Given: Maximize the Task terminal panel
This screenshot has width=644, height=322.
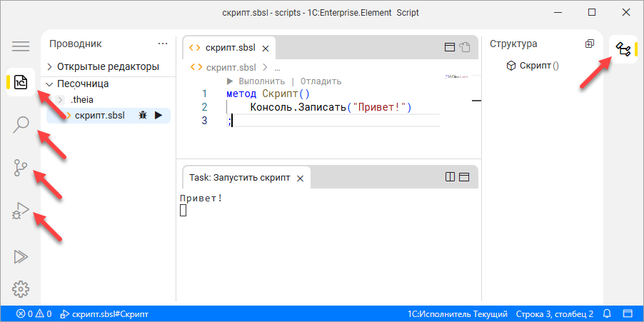Looking at the screenshot, I should (464, 177).
